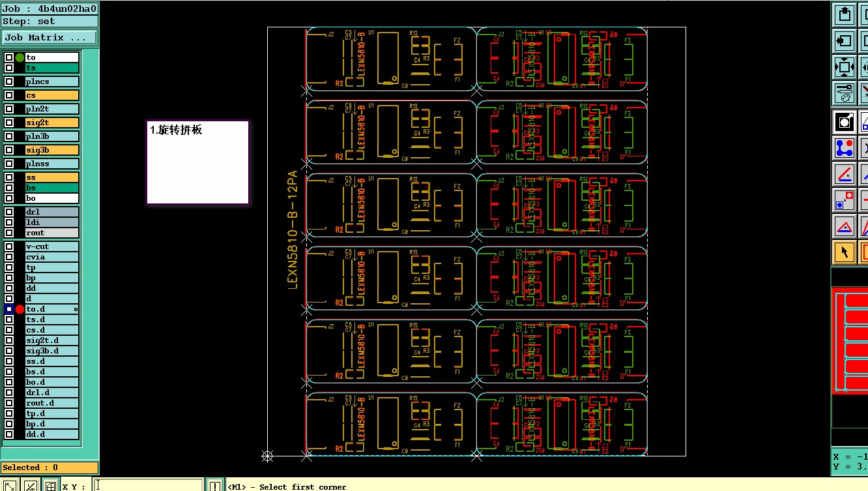
Task: Click the red panel overview thumbnail
Action: coord(850,340)
